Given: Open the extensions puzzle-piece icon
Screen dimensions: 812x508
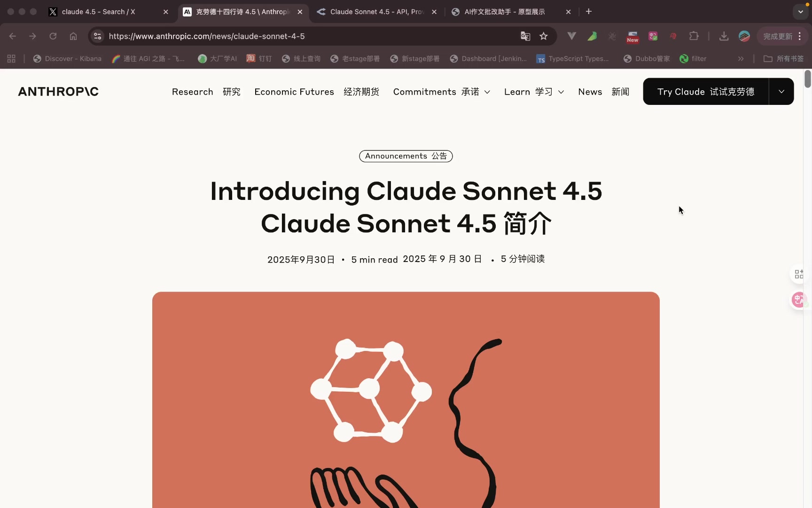Looking at the screenshot, I should pos(694,36).
